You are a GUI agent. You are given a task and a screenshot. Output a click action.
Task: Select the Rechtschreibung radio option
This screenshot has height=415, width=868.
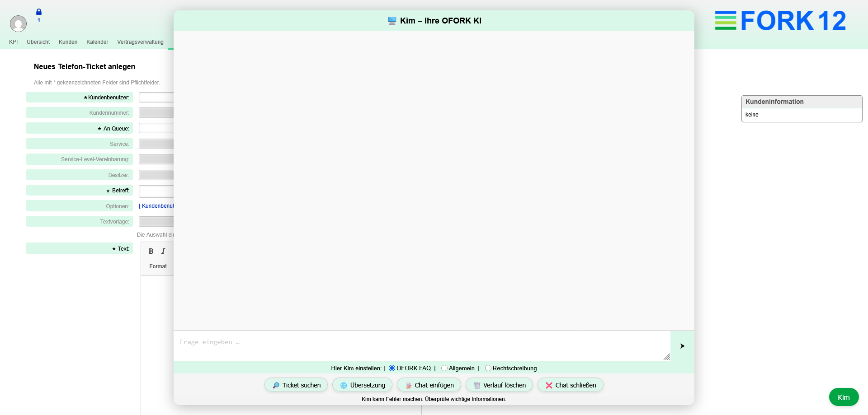[x=488, y=368]
